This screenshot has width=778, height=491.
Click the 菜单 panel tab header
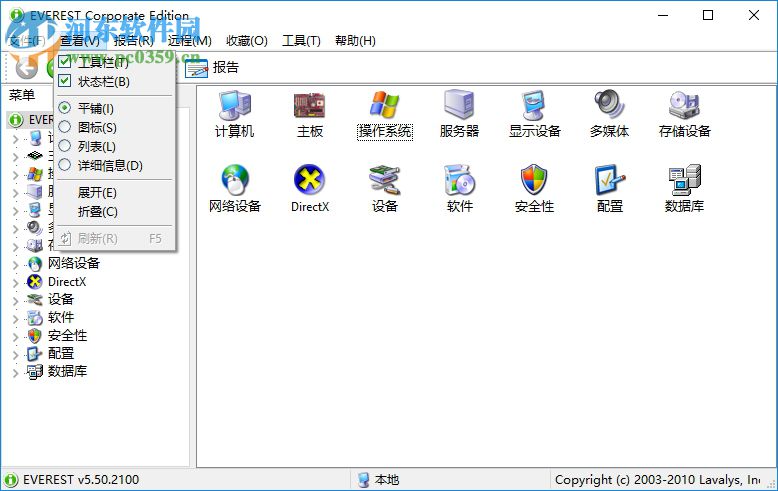tap(22, 95)
